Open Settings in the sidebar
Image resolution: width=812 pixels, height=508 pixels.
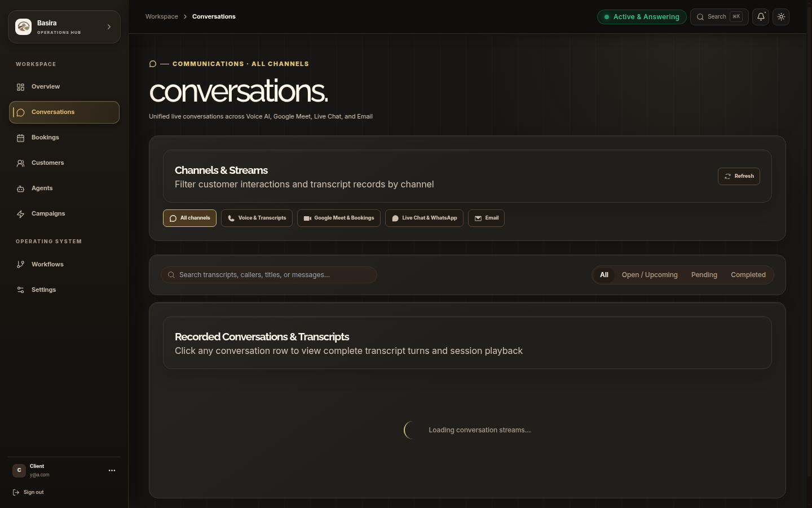pos(64,290)
